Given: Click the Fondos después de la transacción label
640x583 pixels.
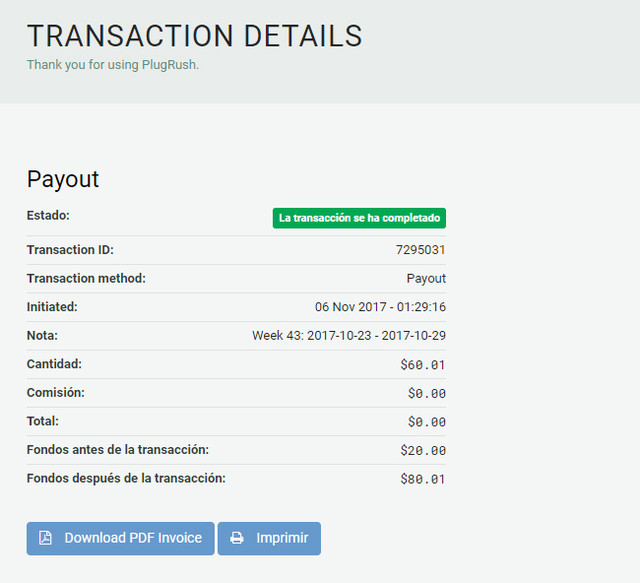Looking at the screenshot, I should 126,478.
